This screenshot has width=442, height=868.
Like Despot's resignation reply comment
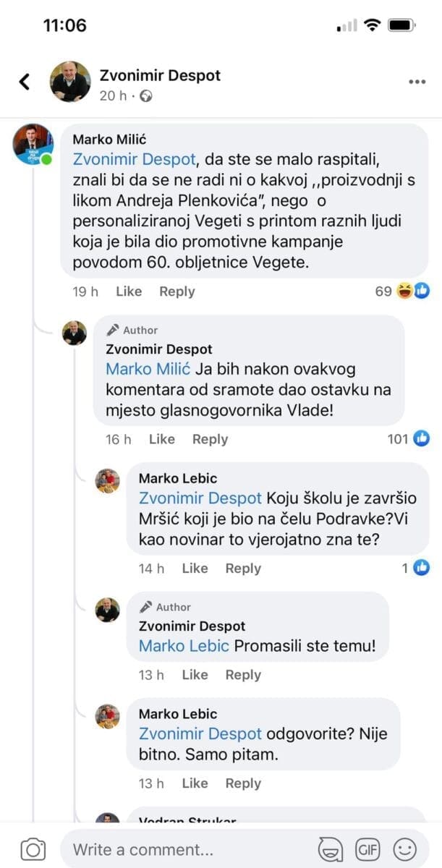(162, 439)
